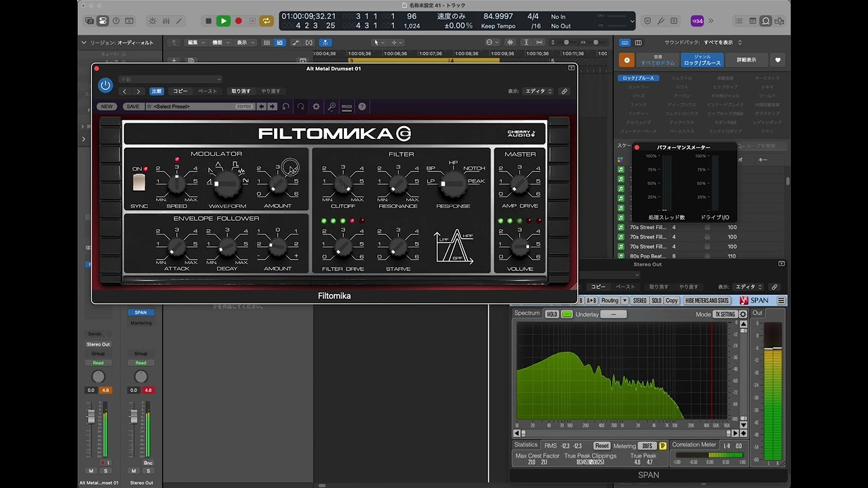This screenshot has height=488, width=868.
Task: Click the Stop button in the transport
Action: click(208, 21)
